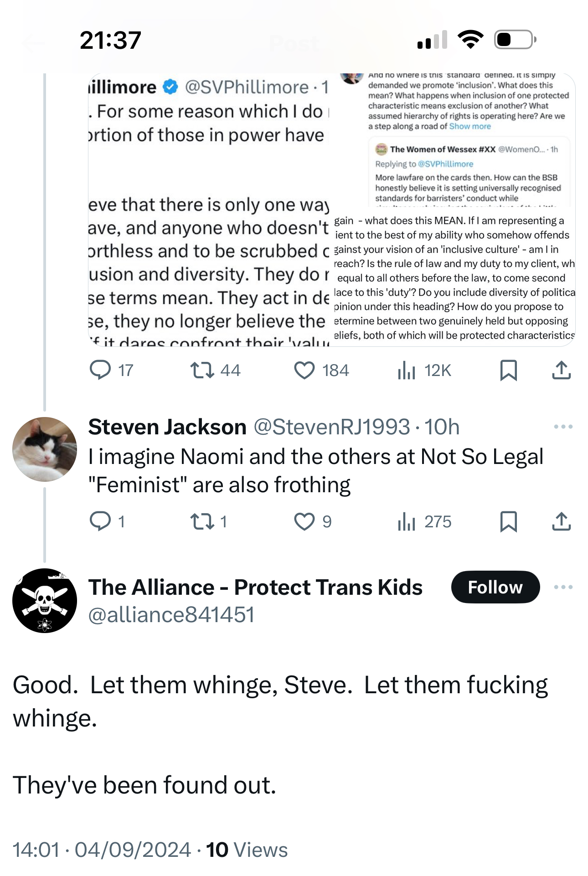This screenshot has height=876, width=588.
Task: Open The Alliance skull avatar
Action: coord(45,601)
